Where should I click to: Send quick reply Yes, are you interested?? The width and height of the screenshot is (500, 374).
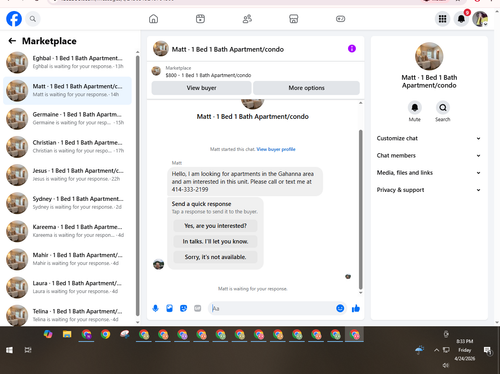(215, 226)
